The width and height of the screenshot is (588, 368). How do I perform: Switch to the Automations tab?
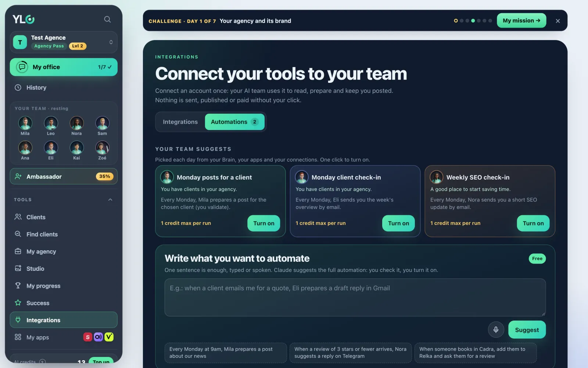tap(234, 122)
